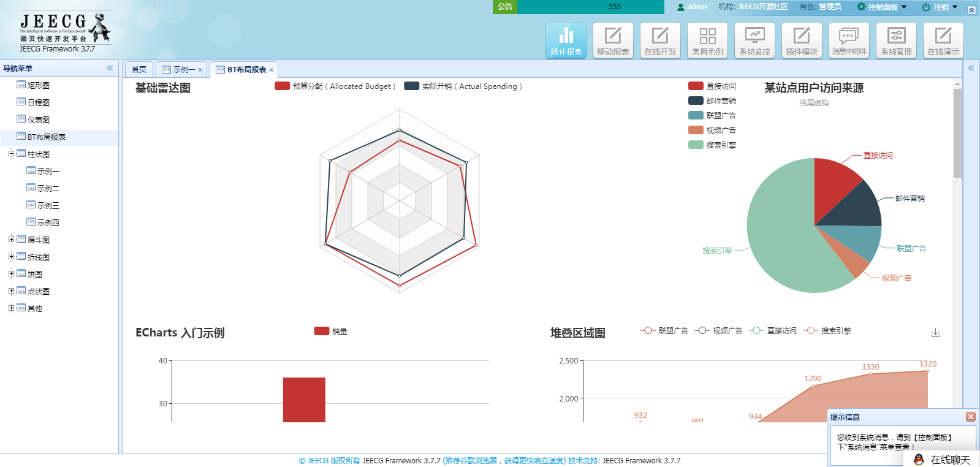Viewport: 980px width, 467px height.
Task: Open the 系统管理 system management module
Action: [x=896, y=40]
